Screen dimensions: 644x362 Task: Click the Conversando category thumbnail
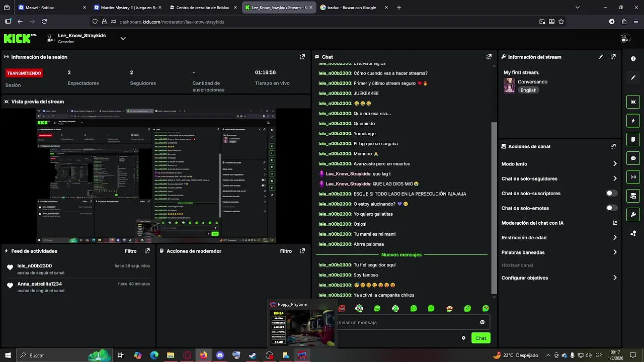coord(509,85)
